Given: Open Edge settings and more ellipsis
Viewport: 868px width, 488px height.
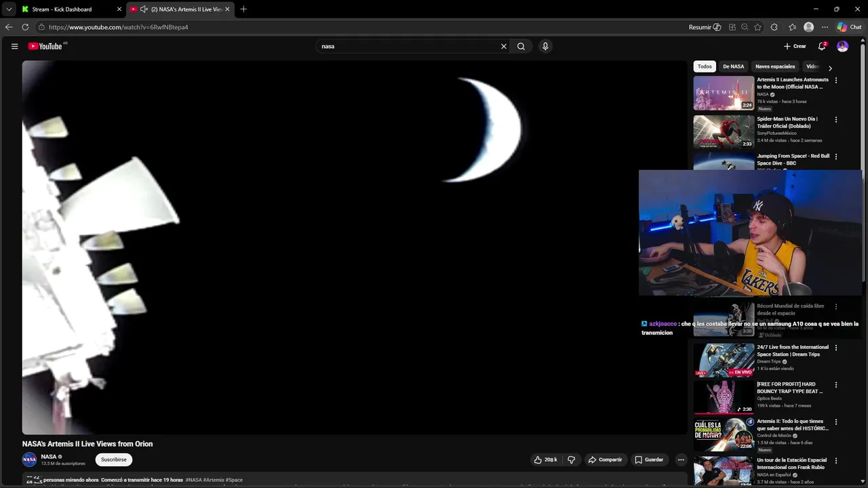Looking at the screenshot, I should click(x=825, y=27).
